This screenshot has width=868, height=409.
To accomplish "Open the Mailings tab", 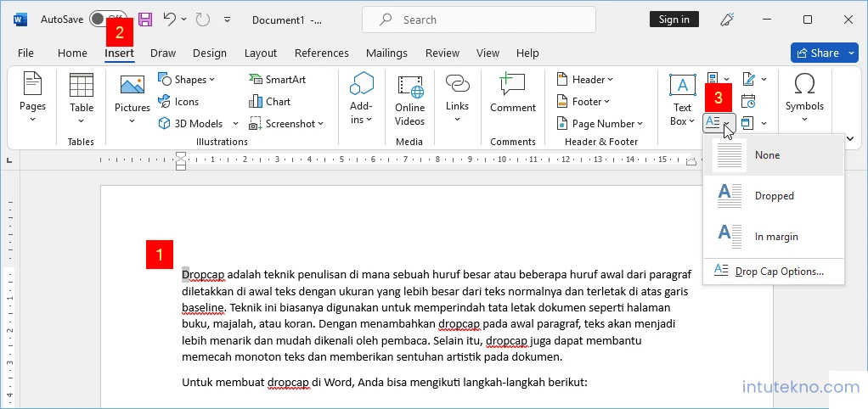I will (386, 53).
